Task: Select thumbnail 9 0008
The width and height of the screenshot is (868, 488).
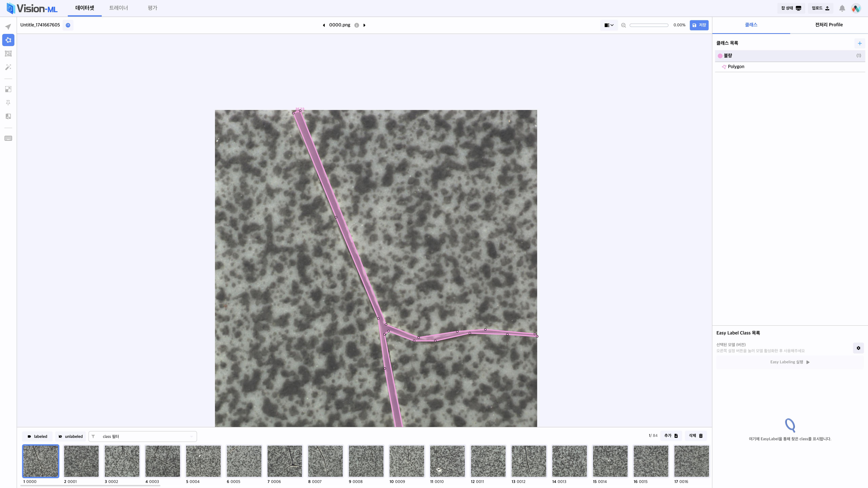Action: [x=366, y=461]
